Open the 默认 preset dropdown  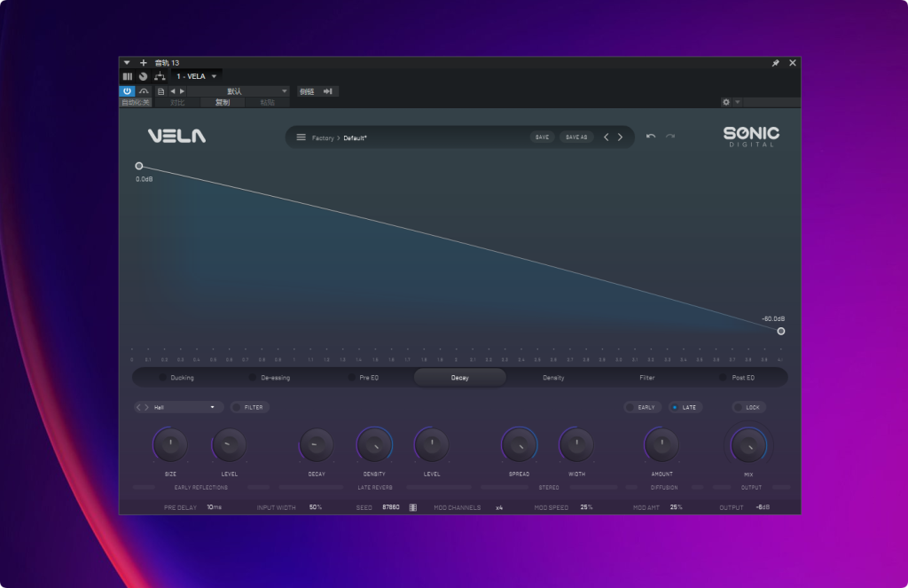coord(238,91)
